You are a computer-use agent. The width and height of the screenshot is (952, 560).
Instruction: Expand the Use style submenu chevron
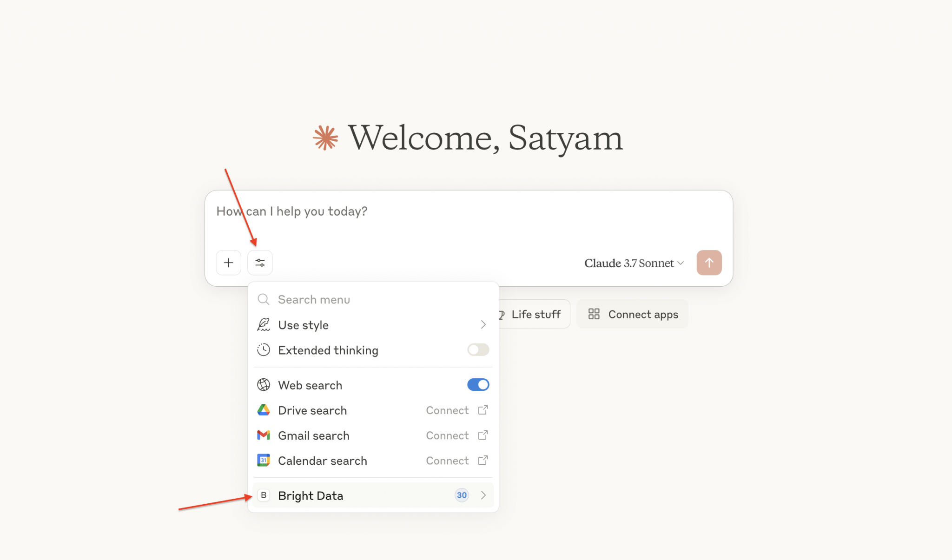pos(483,324)
